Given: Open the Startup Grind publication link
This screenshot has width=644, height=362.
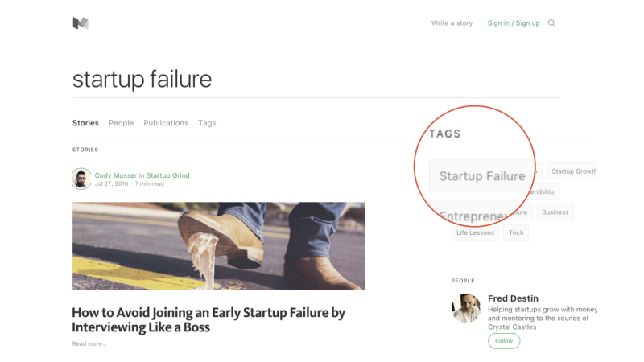Looking at the screenshot, I should pyautogui.click(x=167, y=175).
